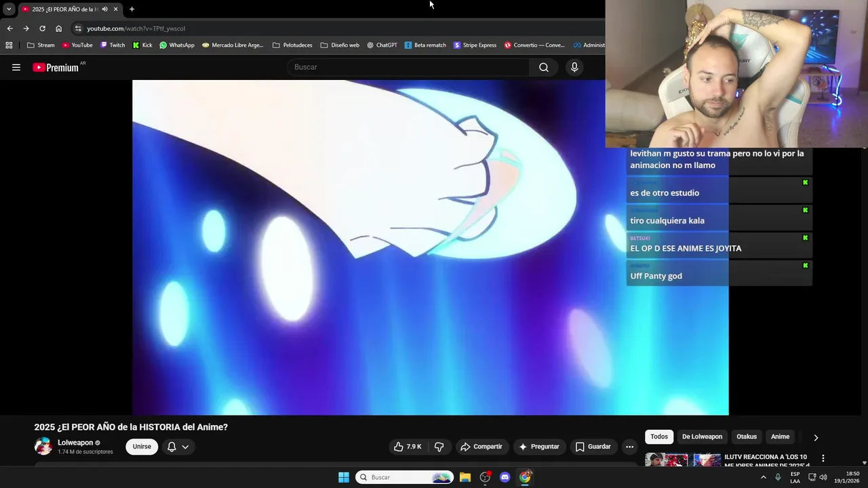Open the OBS Studio taskbar icon
The width and height of the screenshot is (868, 488).
(x=485, y=477)
